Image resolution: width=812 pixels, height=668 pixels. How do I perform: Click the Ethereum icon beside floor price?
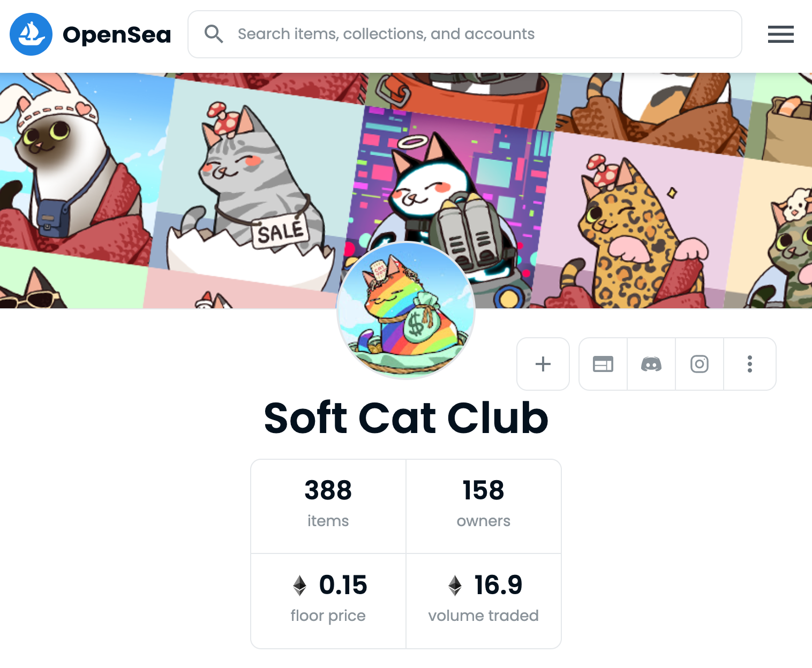300,585
